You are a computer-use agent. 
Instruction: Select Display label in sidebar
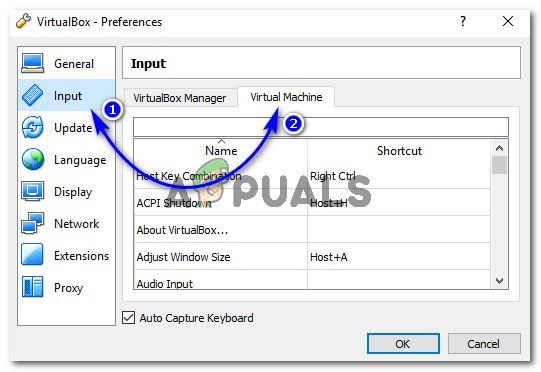point(73,192)
